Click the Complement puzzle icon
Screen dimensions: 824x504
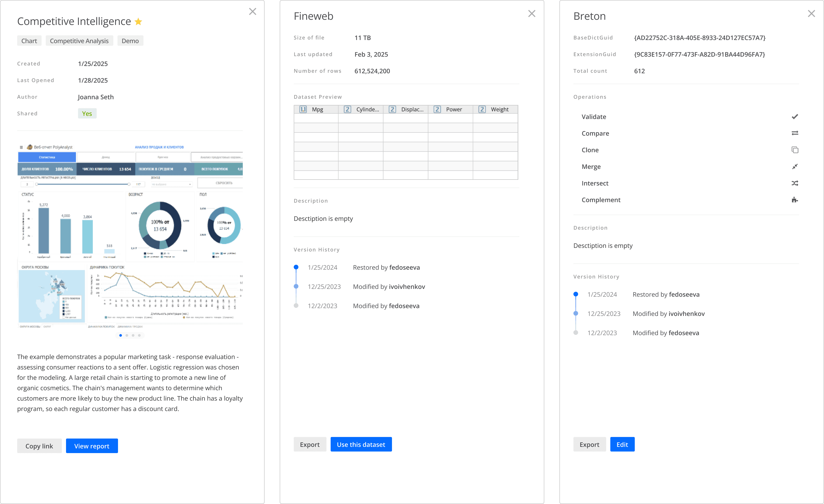[795, 200]
